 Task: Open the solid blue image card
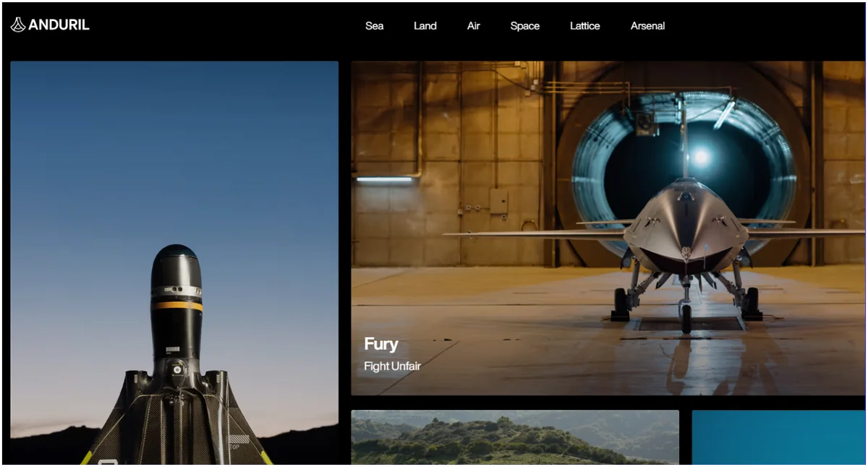778,437
